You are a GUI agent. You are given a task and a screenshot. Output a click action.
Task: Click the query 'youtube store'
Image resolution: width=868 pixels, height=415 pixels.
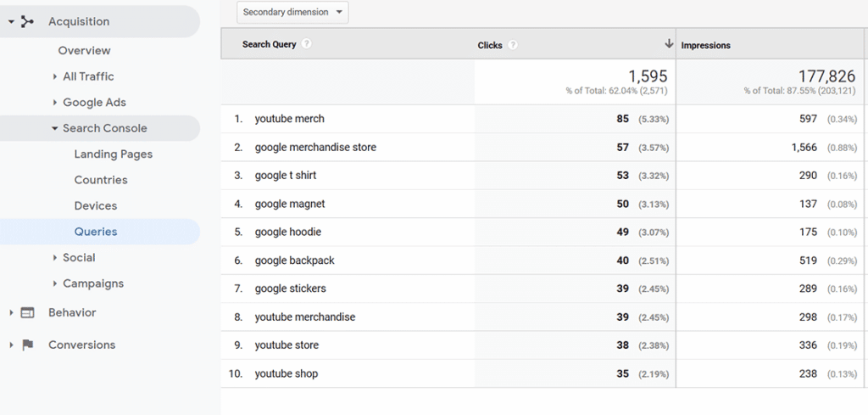point(287,345)
